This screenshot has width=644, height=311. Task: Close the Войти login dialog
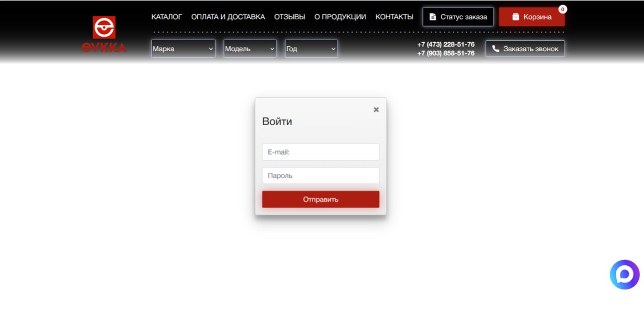tap(376, 110)
